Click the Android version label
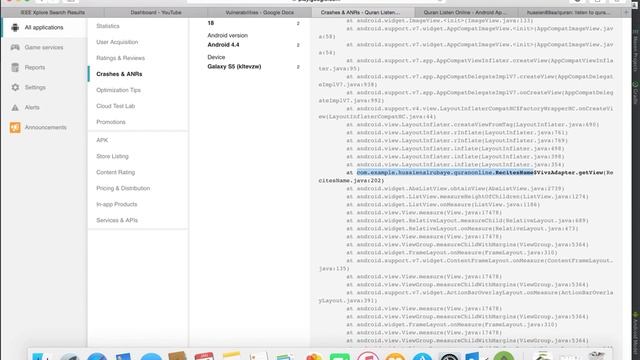This screenshot has height=360, width=640. 227,36
